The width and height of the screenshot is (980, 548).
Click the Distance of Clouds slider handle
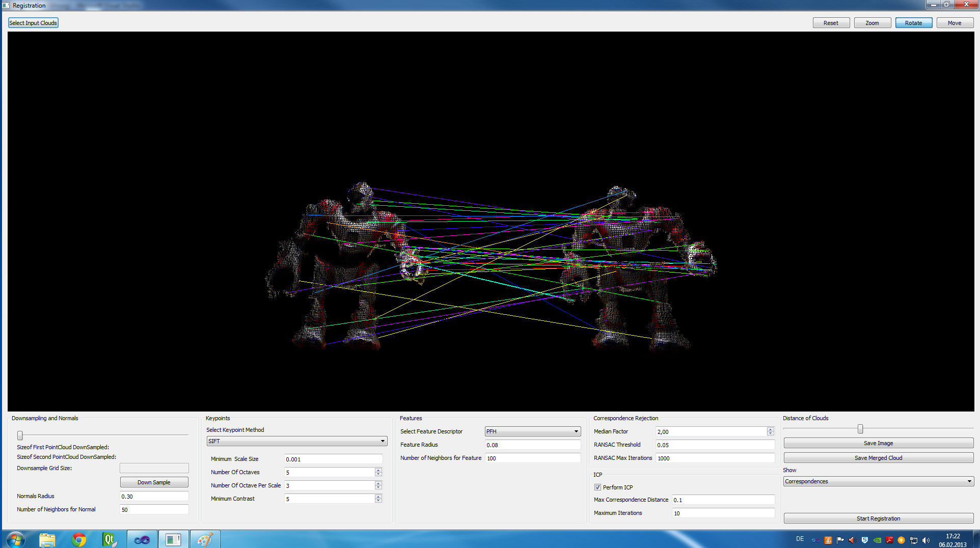(860, 429)
